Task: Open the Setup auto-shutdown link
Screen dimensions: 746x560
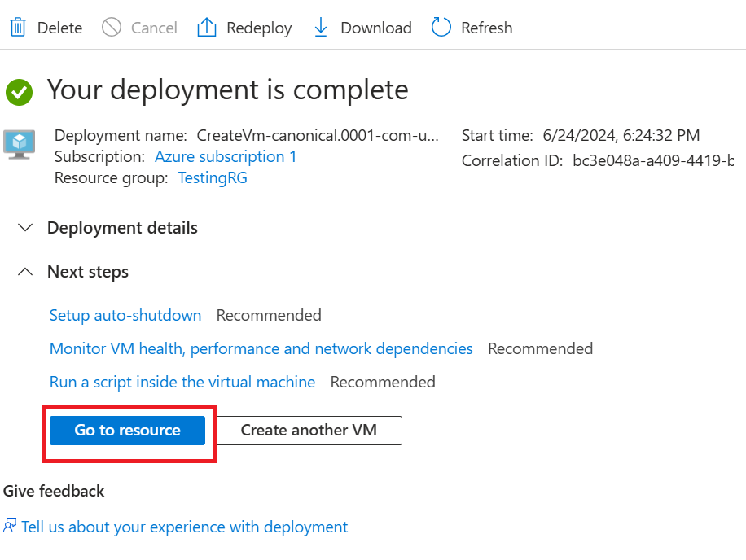Action: 125,315
